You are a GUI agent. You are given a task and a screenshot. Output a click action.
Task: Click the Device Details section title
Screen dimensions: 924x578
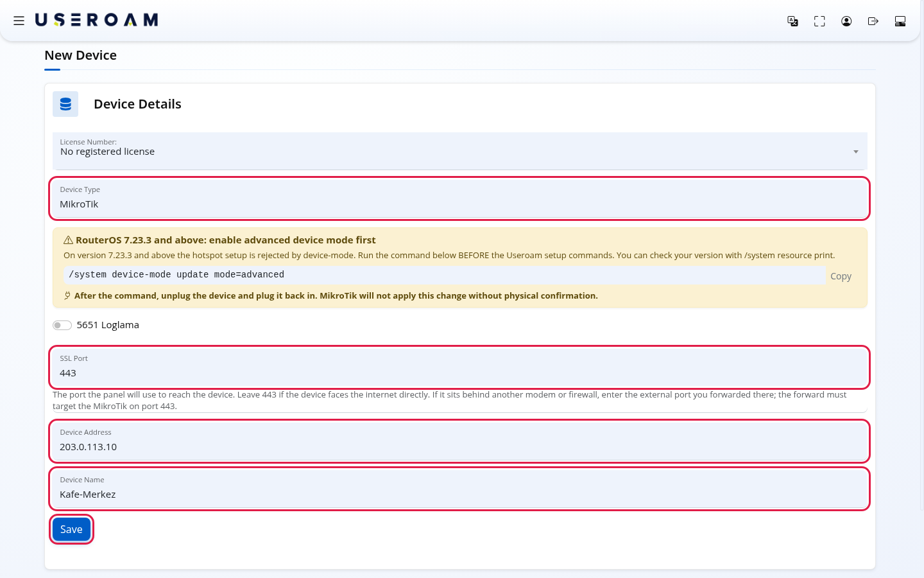pyautogui.click(x=137, y=104)
